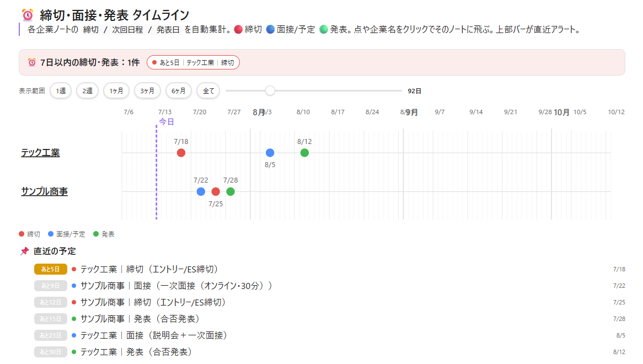The height and width of the screenshot is (364, 643).
Task: Click the あと23日 badge
Action: coord(50,335)
